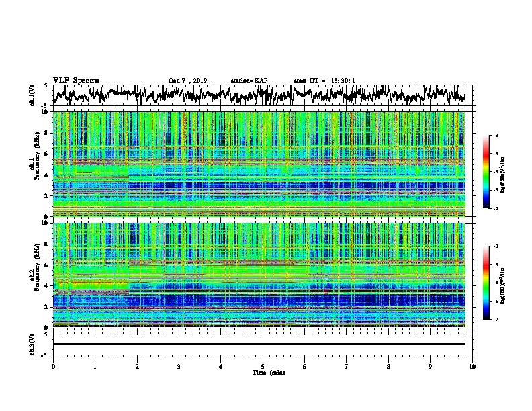Click time axis tick label "7"
Viewport: 532px width, 411px height.
[x=347, y=367]
